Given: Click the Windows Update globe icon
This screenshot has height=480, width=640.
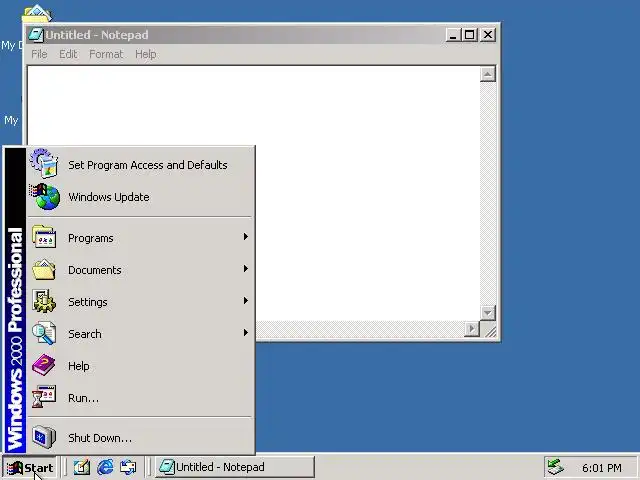Looking at the screenshot, I should click(44, 197).
